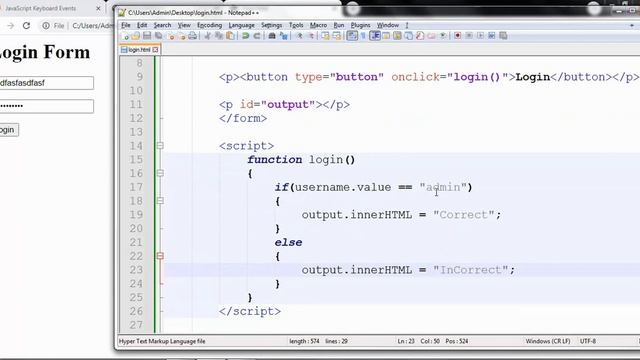Open a file using toolbar Open icon
This screenshot has width=640, height=360.
136,36
